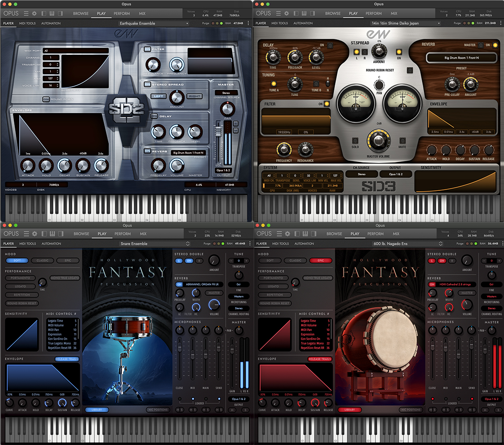The image size is (504, 445).
Task: Toggle keyboard piano icon in Snare Ensemble window
Action: tap(52, 234)
